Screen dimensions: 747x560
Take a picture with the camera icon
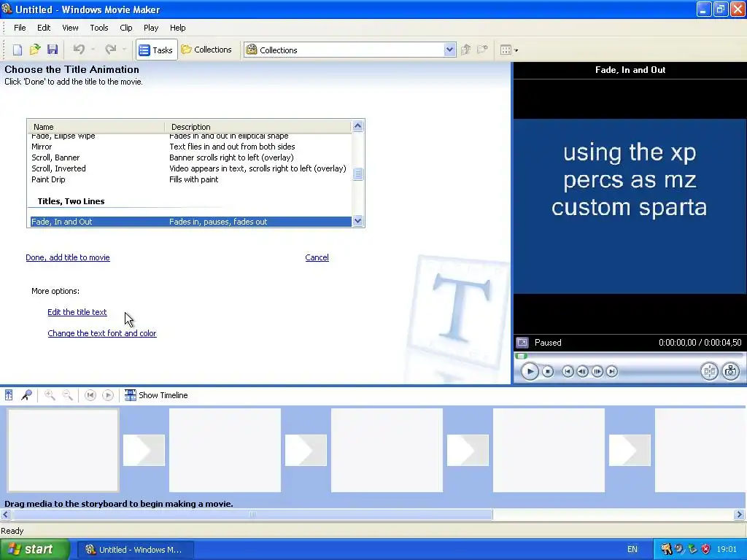point(731,371)
